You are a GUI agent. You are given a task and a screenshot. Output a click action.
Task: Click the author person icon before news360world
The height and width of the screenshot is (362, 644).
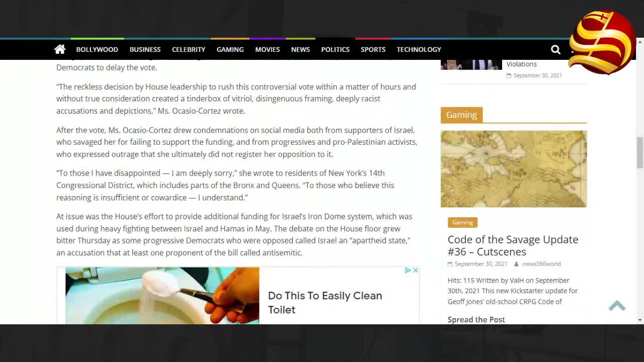(517, 264)
